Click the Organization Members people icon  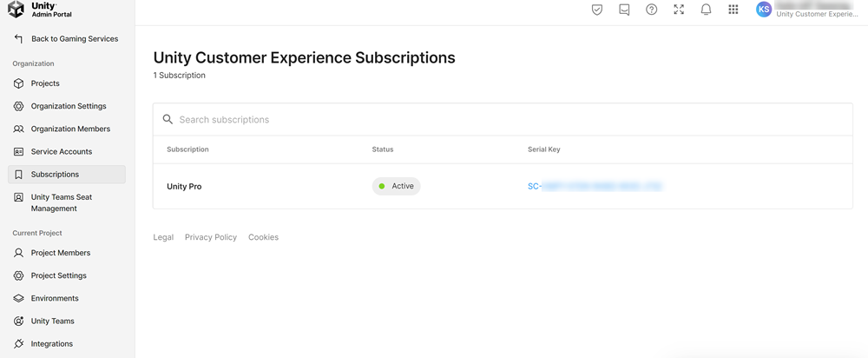pyautogui.click(x=18, y=129)
